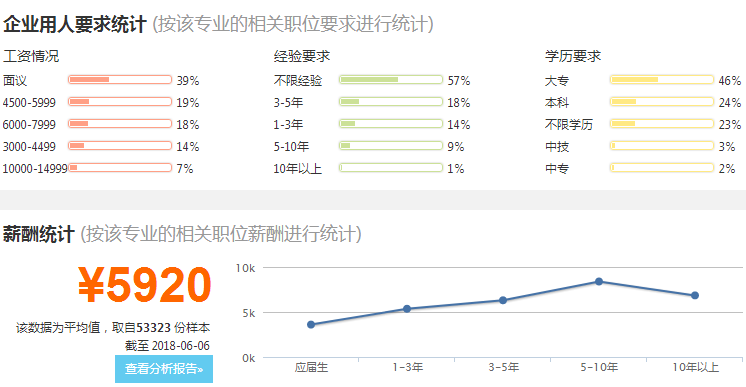Click the 3-5年 data point on chart
This screenshot has height=387, width=746.
(x=503, y=300)
